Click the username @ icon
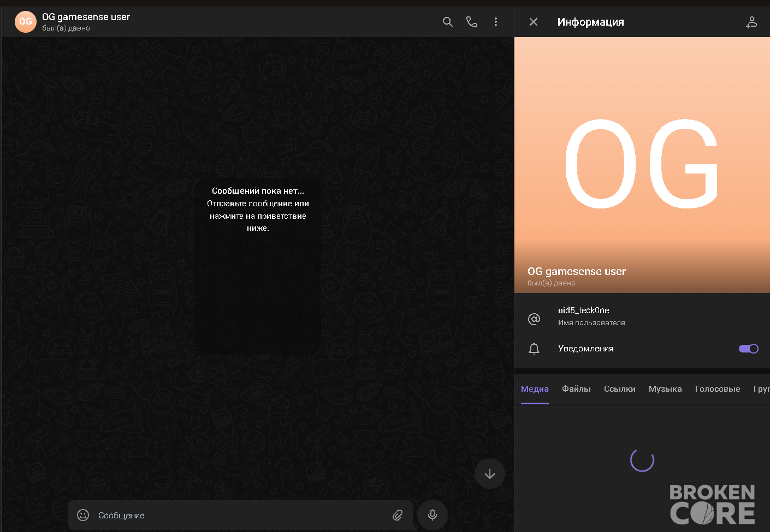Image resolution: width=770 pixels, height=532 pixels. click(534, 319)
